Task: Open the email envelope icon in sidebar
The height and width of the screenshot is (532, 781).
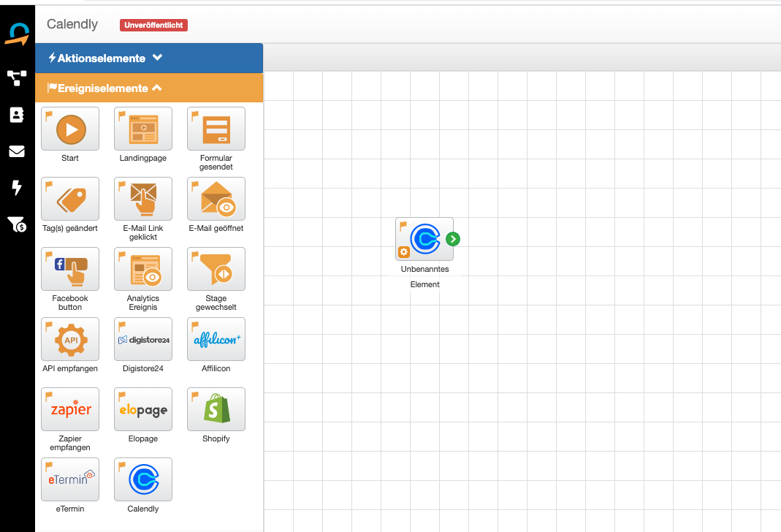Action: click(17, 151)
